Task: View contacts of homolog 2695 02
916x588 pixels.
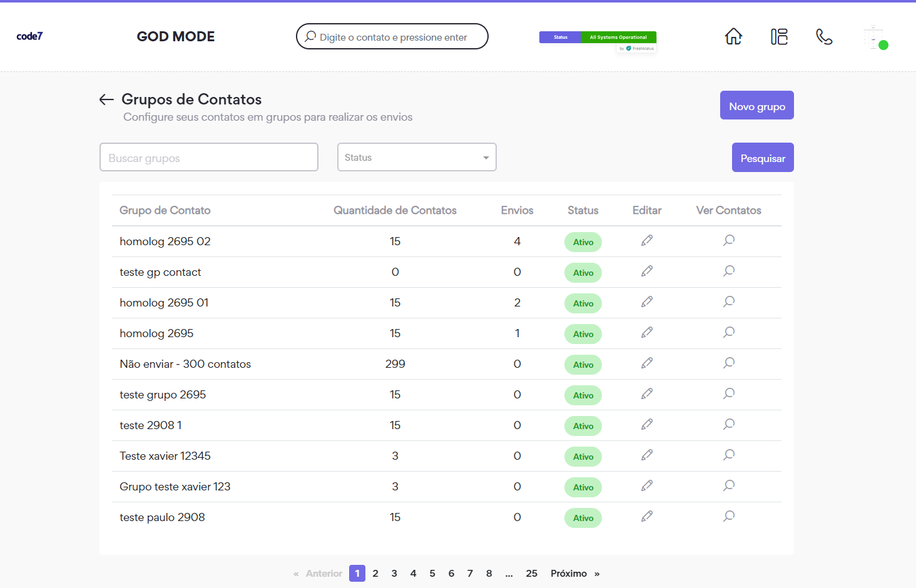Action: (729, 241)
